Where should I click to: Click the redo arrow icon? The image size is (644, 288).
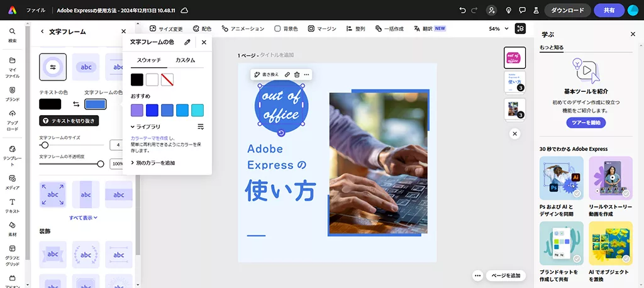(x=474, y=10)
